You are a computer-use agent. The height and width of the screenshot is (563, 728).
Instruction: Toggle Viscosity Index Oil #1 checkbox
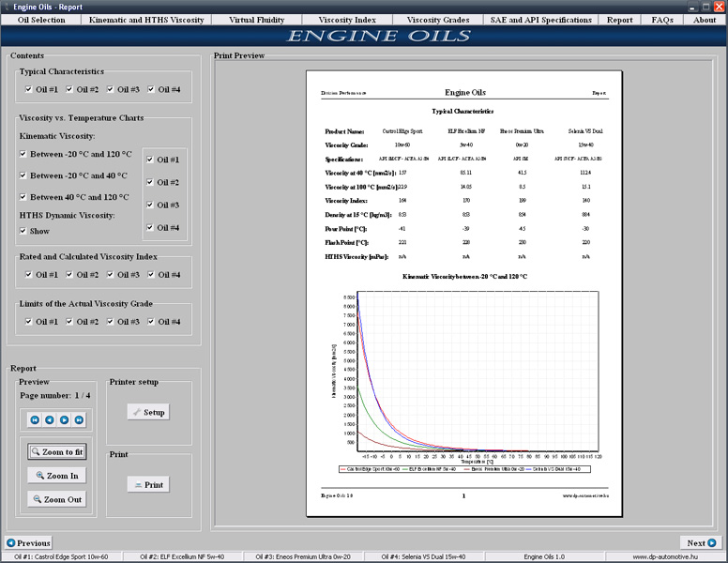[x=29, y=275]
